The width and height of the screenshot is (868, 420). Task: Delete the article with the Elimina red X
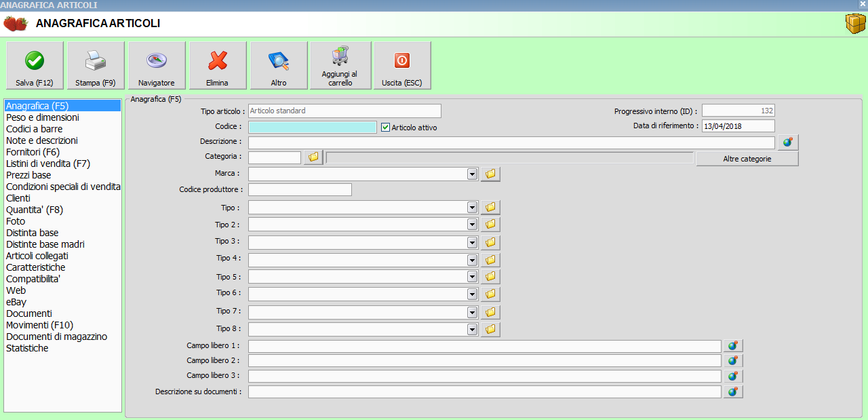point(218,65)
